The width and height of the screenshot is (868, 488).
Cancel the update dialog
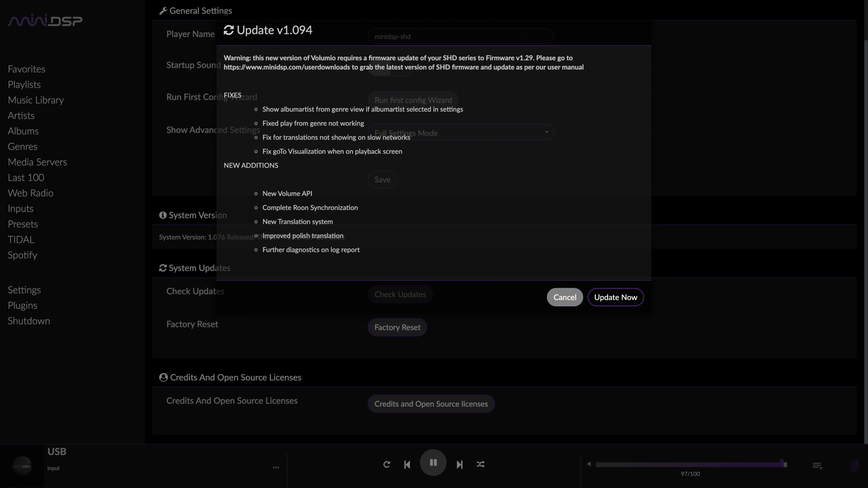pos(565,297)
